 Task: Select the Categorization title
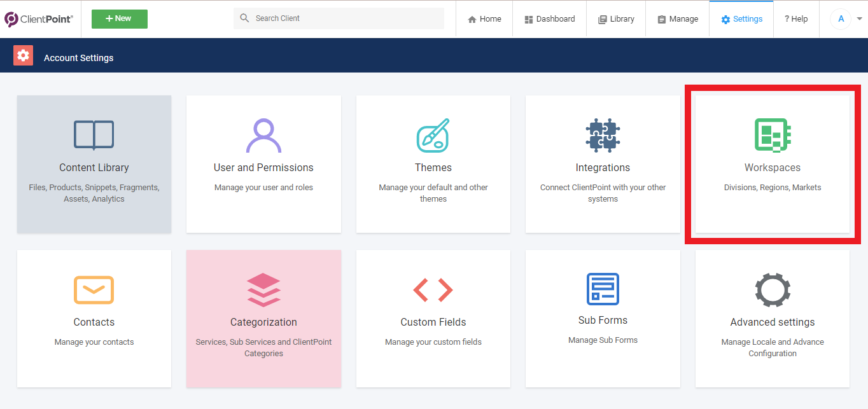(263, 322)
